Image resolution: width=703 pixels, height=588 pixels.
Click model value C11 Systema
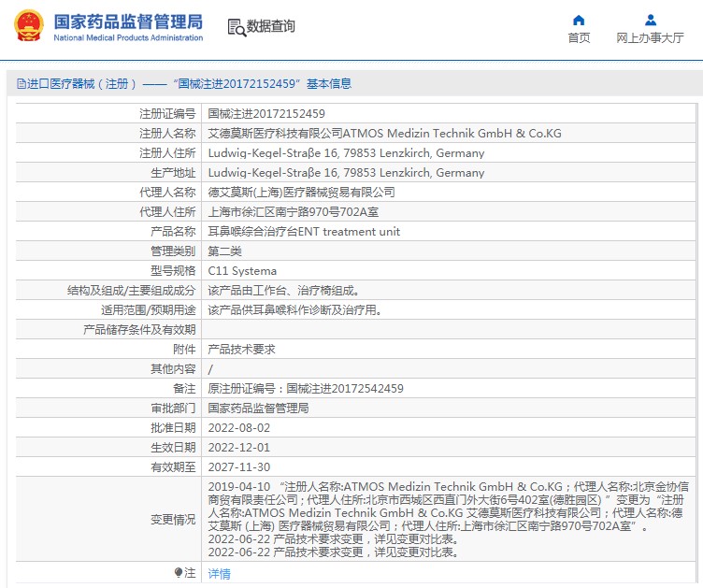242,271
